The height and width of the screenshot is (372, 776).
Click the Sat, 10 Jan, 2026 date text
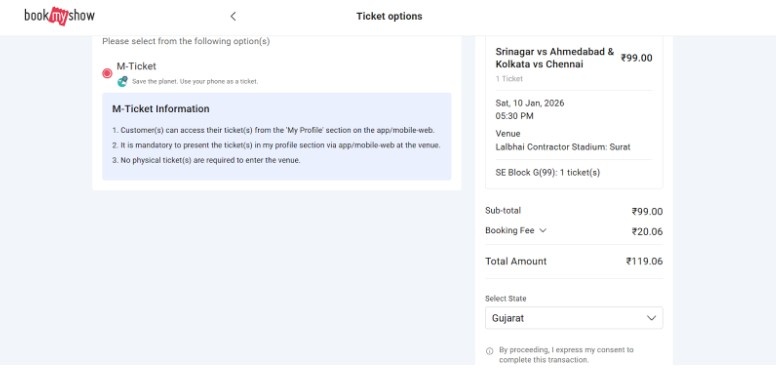[x=530, y=103]
